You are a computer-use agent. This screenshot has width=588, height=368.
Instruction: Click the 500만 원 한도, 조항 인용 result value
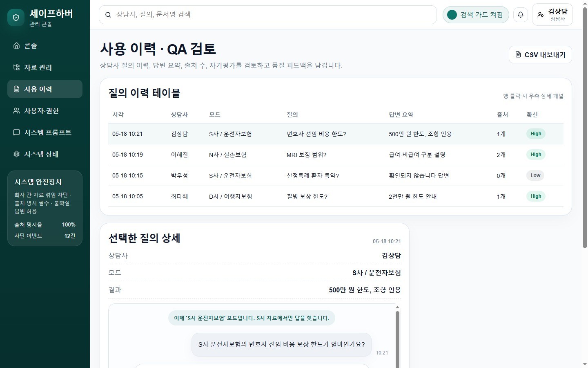pyautogui.click(x=365, y=290)
